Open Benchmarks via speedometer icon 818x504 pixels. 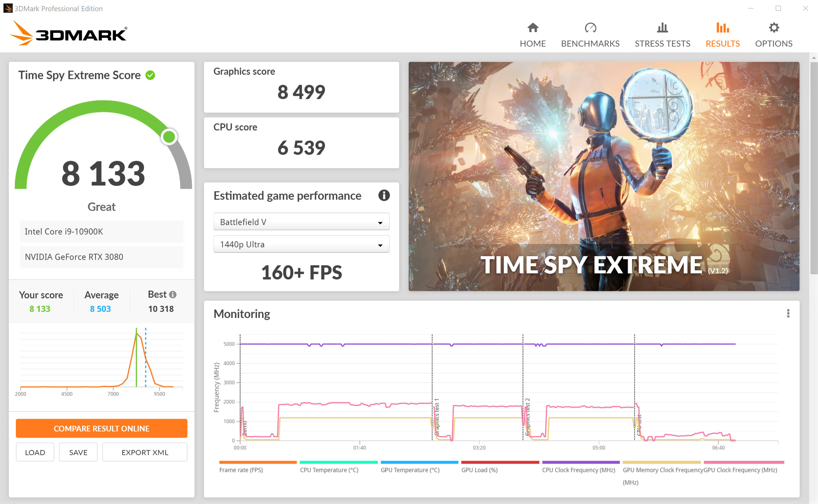tap(590, 28)
